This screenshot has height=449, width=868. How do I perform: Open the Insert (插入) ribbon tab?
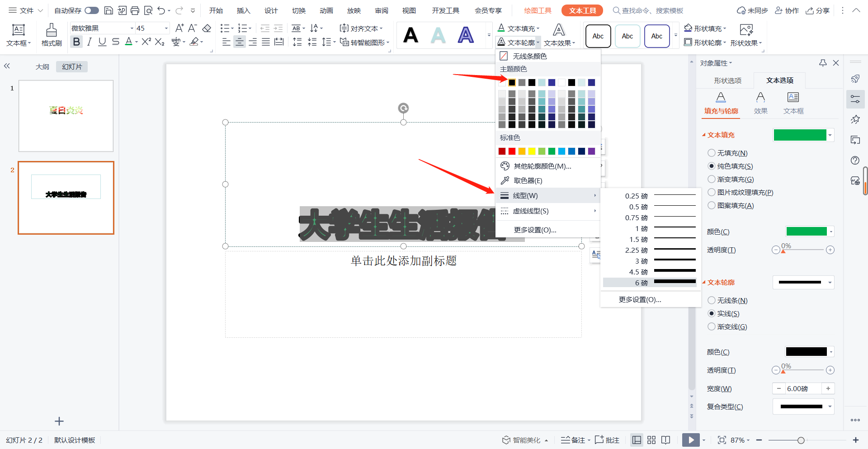[243, 10]
